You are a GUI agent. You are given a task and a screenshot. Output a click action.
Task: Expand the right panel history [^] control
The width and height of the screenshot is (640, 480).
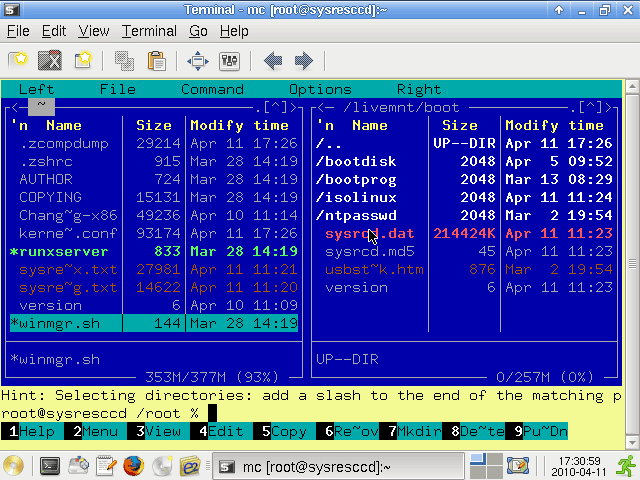[591, 107]
